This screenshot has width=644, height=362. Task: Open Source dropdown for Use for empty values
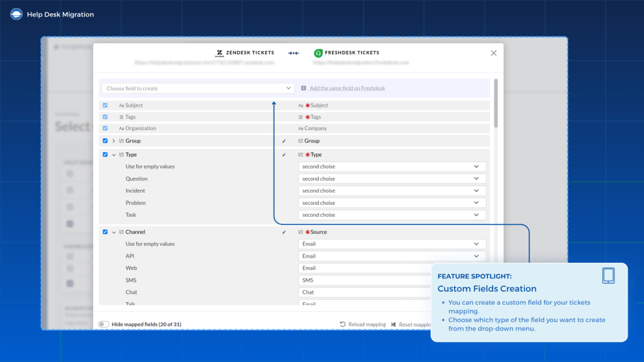392,244
